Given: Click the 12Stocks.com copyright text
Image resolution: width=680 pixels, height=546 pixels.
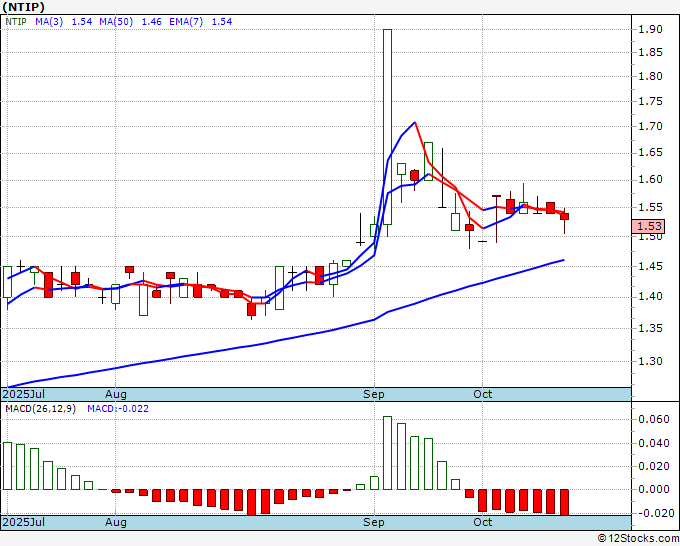Looking at the screenshot, I should (x=638, y=538).
